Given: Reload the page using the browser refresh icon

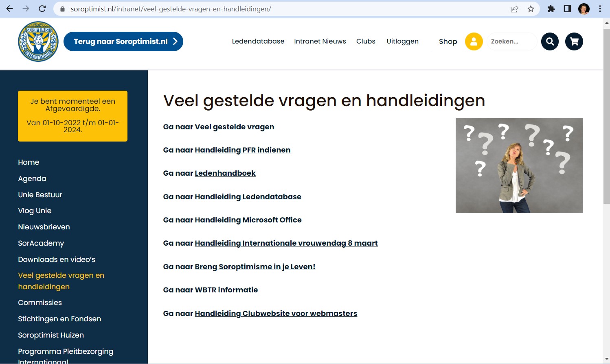Looking at the screenshot, I should tap(42, 9).
